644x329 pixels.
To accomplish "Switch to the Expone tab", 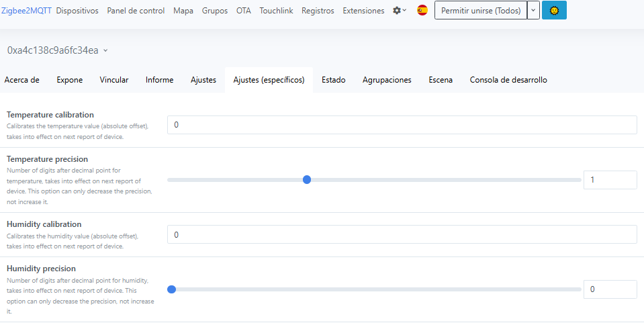I will pyautogui.click(x=70, y=80).
